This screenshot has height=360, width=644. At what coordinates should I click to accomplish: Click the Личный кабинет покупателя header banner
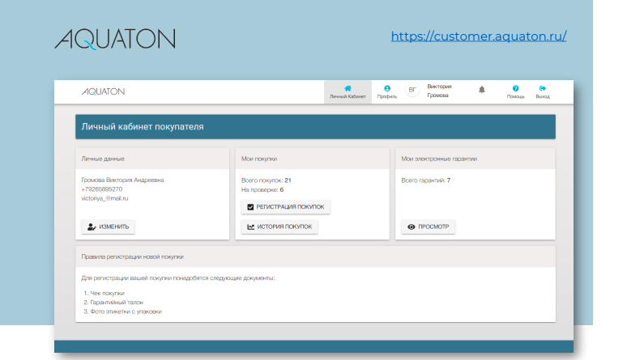[x=315, y=127]
